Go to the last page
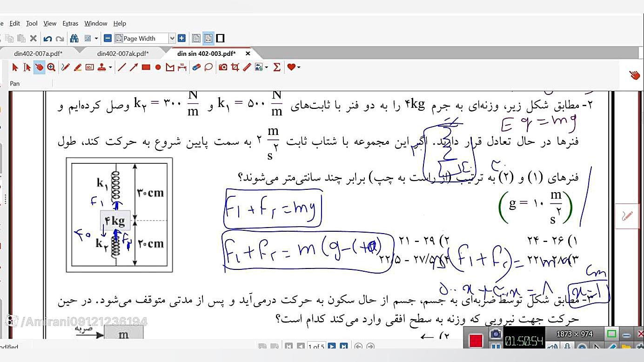 [344, 347]
